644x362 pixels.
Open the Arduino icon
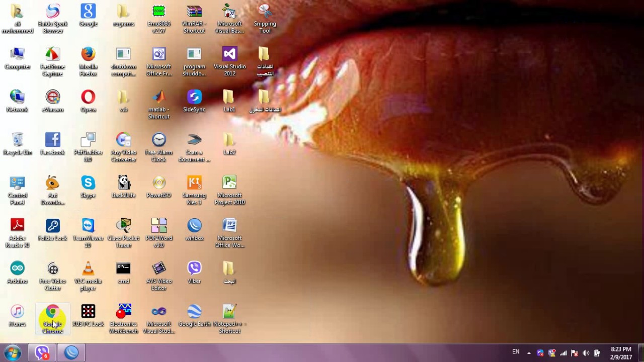[18, 273]
